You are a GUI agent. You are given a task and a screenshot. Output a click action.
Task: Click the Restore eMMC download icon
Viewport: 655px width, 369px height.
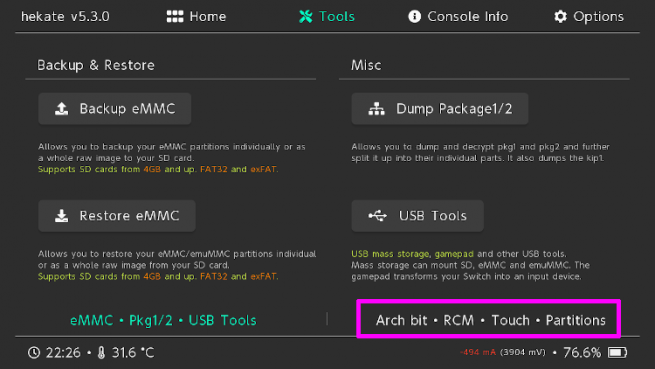pyautogui.click(x=62, y=216)
